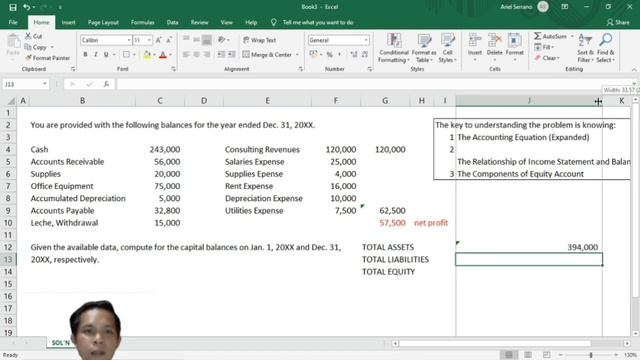Decrease font size with small A icon
The height and width of the screenshot is (360, 640).
tap(169, 40)
